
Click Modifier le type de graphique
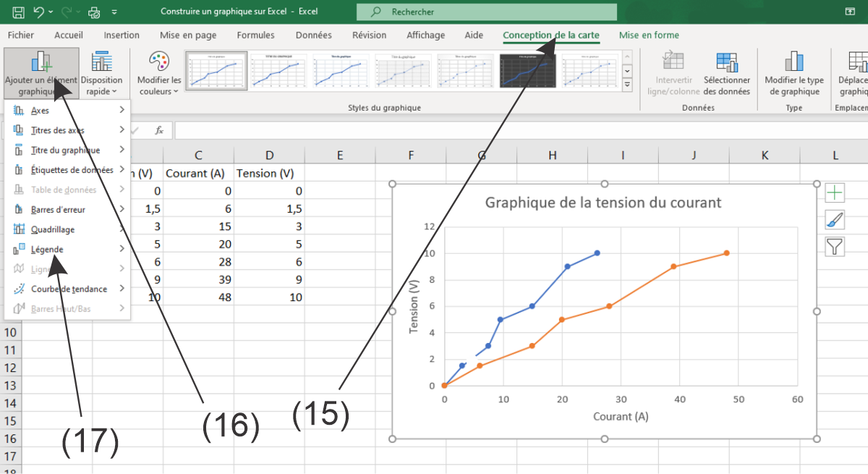[x=794, y=74]
